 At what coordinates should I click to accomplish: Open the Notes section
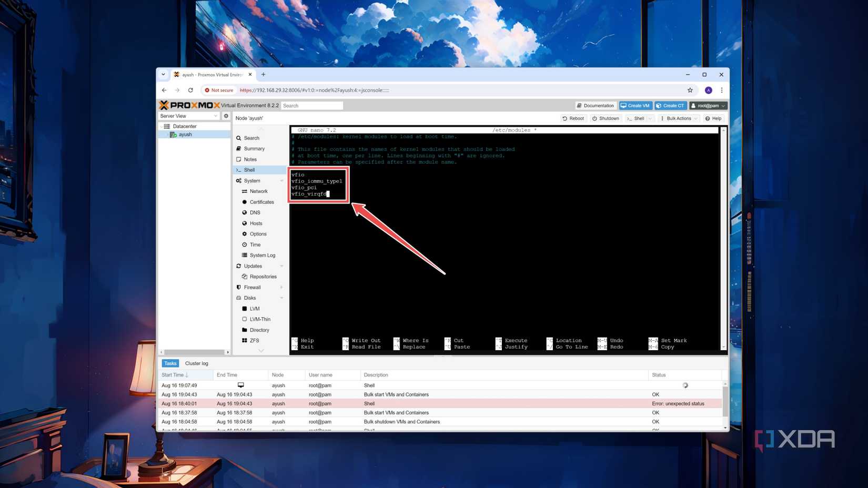click(250, 159)
